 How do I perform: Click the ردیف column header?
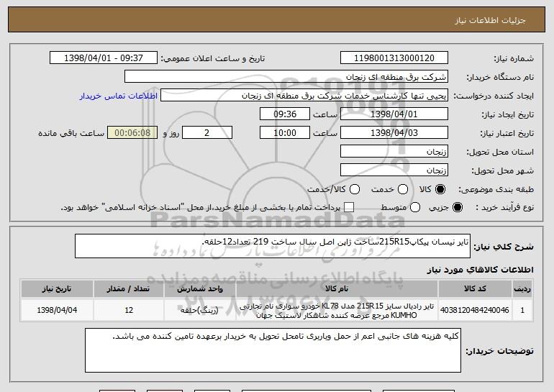tap(522, 289)
